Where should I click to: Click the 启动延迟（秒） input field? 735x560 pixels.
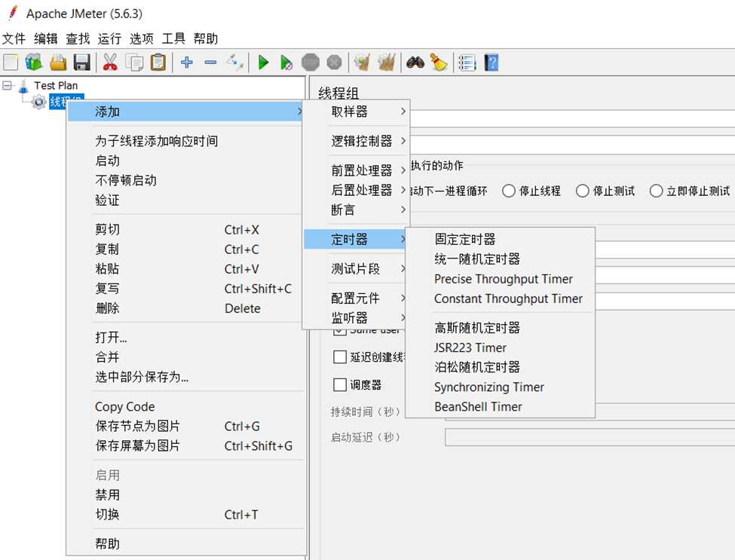tap(588, 437)
